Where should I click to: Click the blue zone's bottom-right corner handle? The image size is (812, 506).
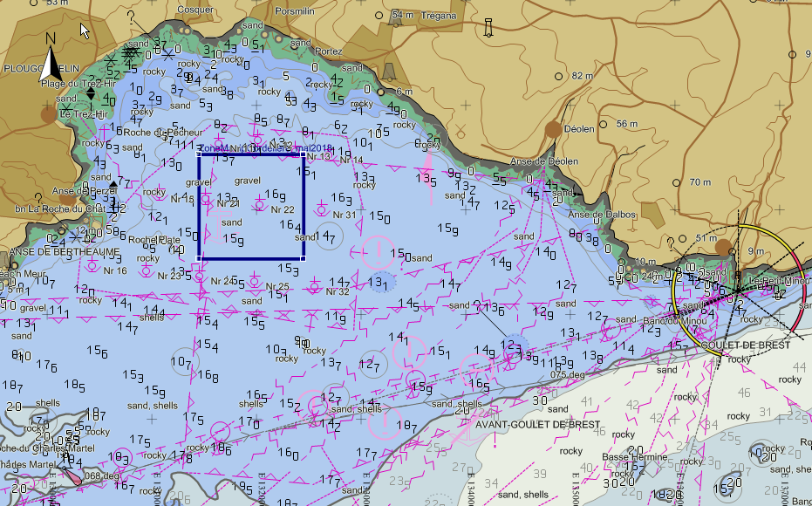[x=304, y=257]
